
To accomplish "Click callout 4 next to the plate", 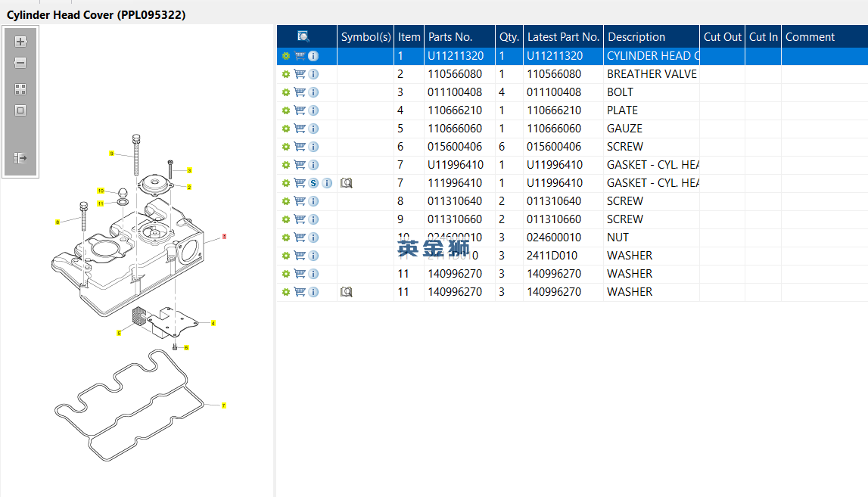I will tap(213, 323).
